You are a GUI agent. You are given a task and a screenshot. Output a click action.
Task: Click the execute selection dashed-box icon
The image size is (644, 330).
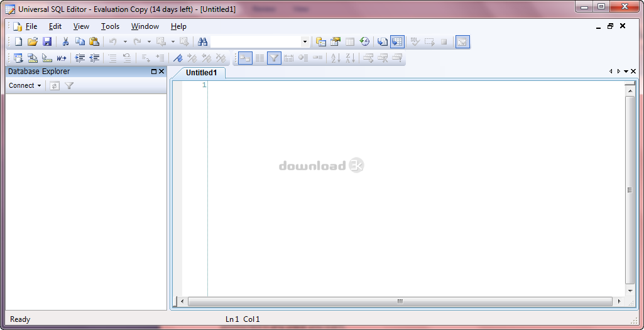click(430, 41)
